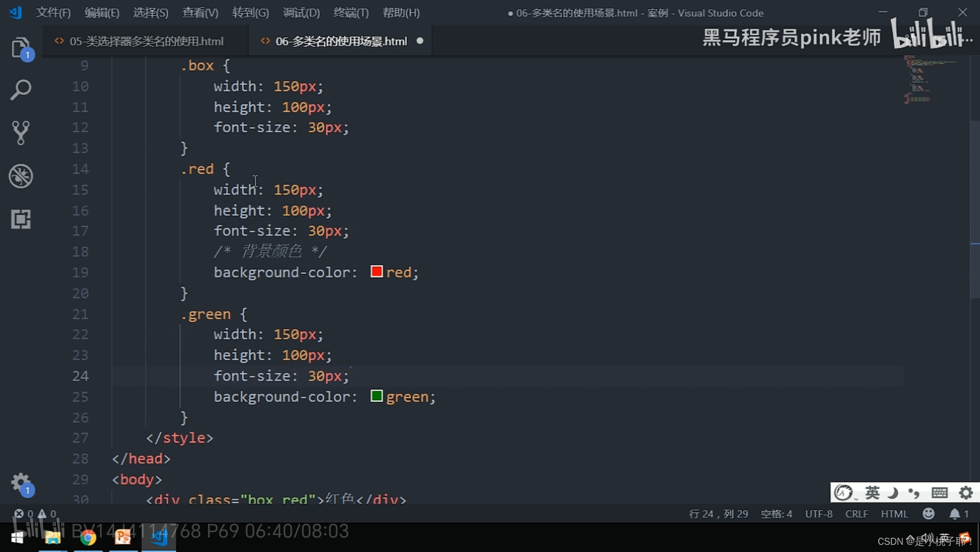Click the cursor position 行 24, 列 29
Viewport: 980px width, 552px height.
718,514
